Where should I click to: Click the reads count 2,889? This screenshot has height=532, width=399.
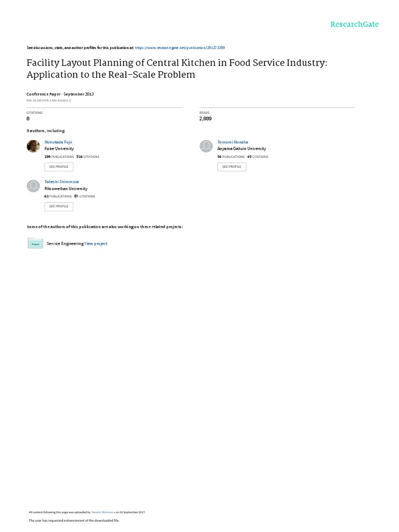coord(206,118)
